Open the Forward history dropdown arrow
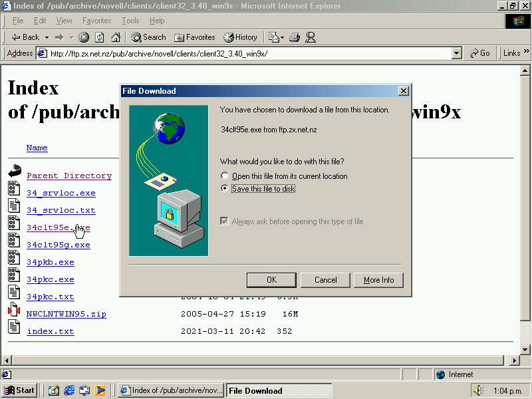This screenshot has height=399, width=532. 71,37
